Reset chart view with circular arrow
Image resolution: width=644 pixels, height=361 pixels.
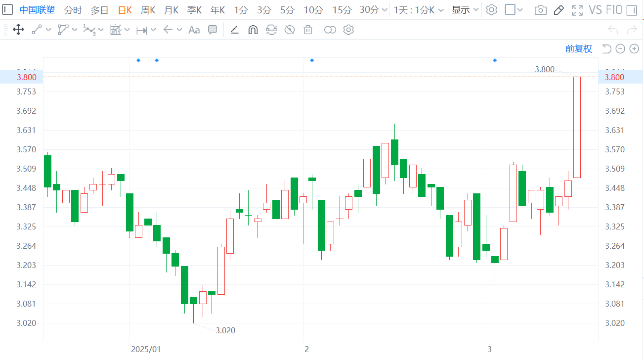pyautogui.click(x=606, y=48)
